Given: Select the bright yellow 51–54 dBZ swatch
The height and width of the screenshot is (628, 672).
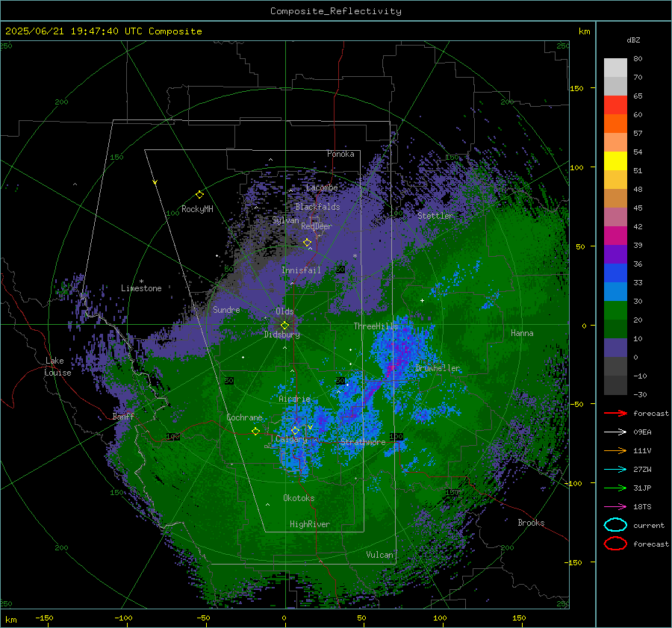Looking at the screenshot, I should (615, 161).
